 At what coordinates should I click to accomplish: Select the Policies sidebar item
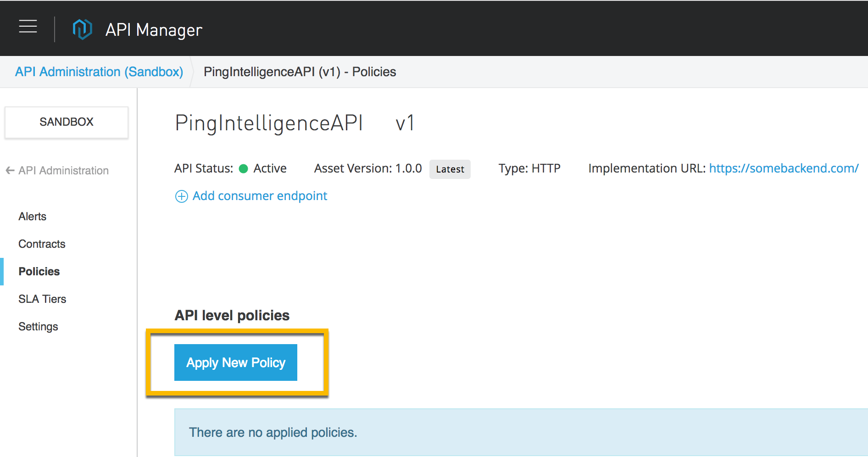(39, 272)
